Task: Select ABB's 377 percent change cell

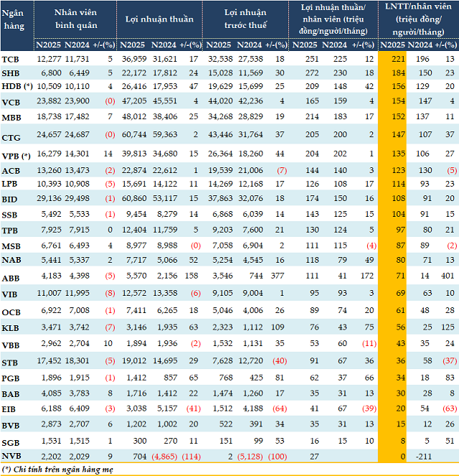Action: point(278,275)
